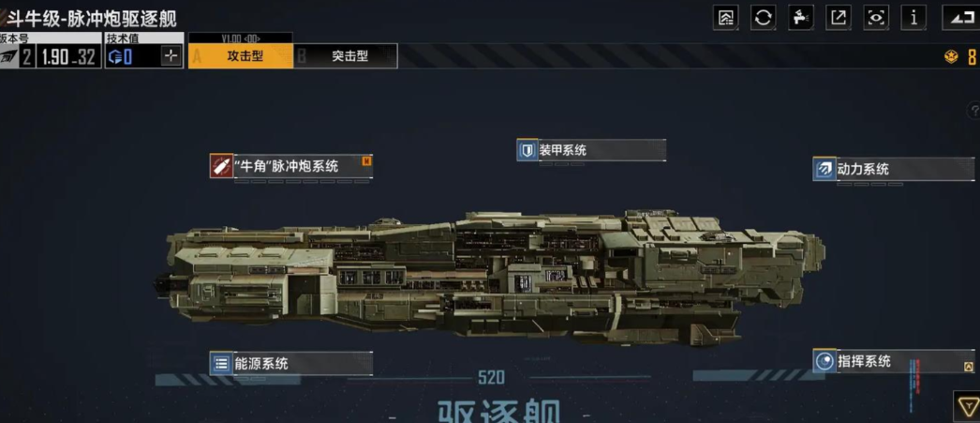Click the plus button beside 技术值
Viewport: 980px width, 423px height.
tap(171, 56)
